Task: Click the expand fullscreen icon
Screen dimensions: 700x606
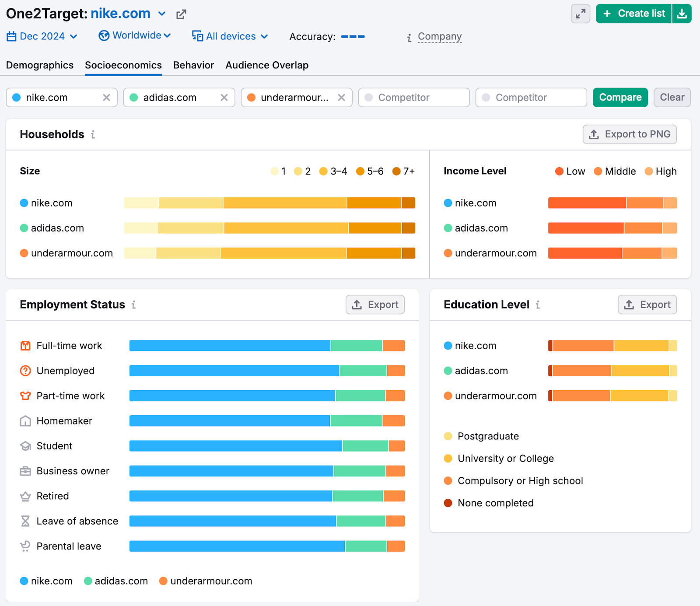Action: coord(580,14)
